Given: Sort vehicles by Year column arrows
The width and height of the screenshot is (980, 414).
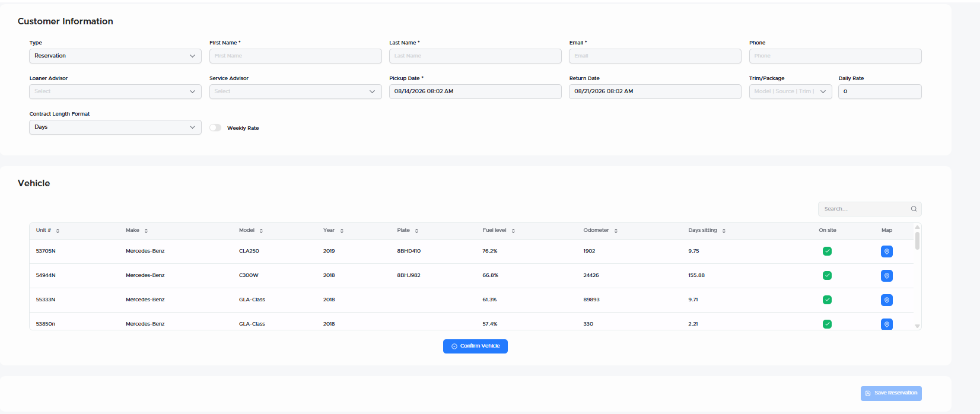Looking at the screenshot, I should [342, 231].
